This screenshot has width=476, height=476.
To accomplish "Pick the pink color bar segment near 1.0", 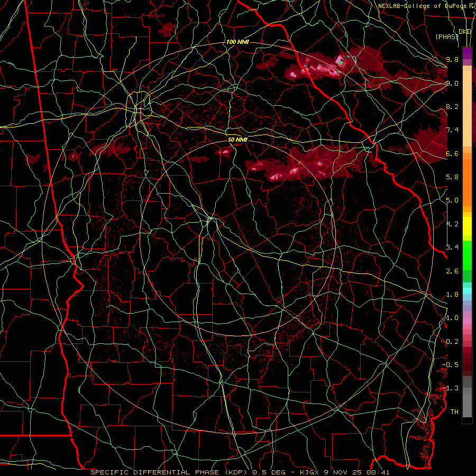I will (x=467, y=321).
